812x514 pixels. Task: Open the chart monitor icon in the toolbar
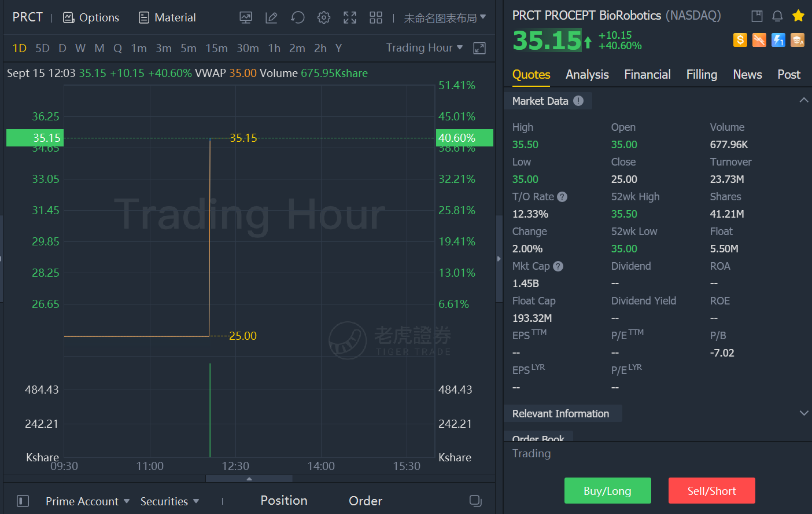(x=246, y=18)
